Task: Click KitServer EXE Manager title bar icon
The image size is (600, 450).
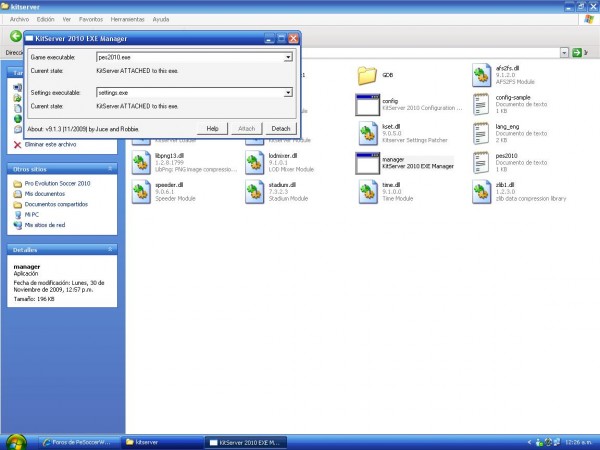Action: [x=29, y=38]
